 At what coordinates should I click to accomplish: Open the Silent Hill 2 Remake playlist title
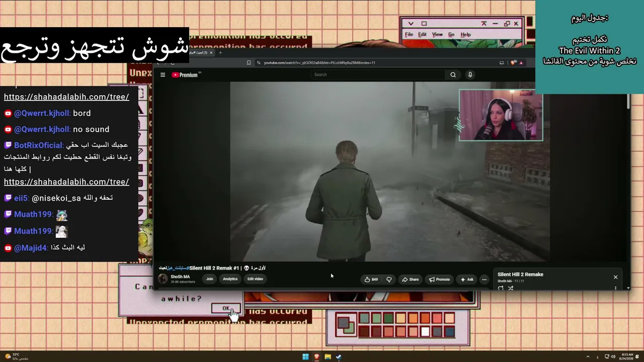click(520, 275)
